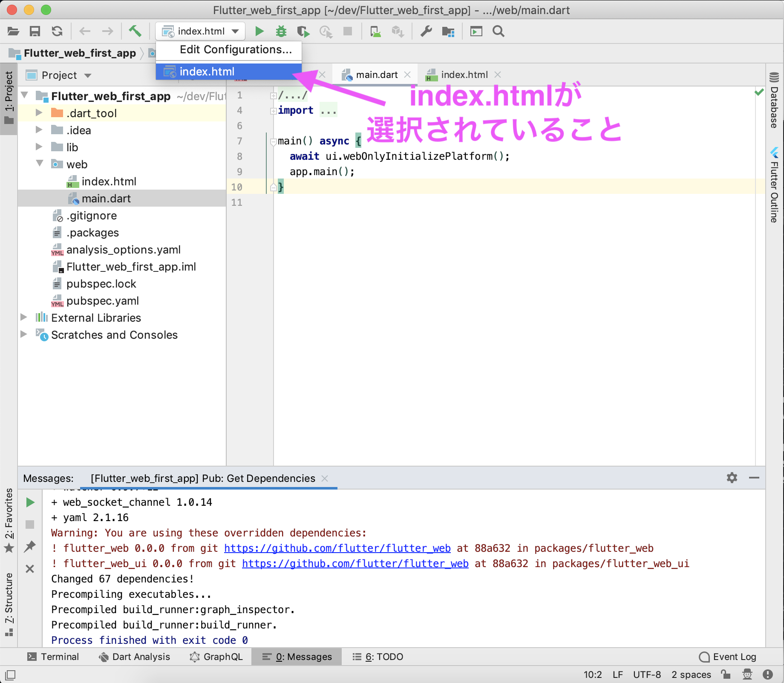Navigate forward with the right arrow icon
784x683 pixels.
click(107, 31)
